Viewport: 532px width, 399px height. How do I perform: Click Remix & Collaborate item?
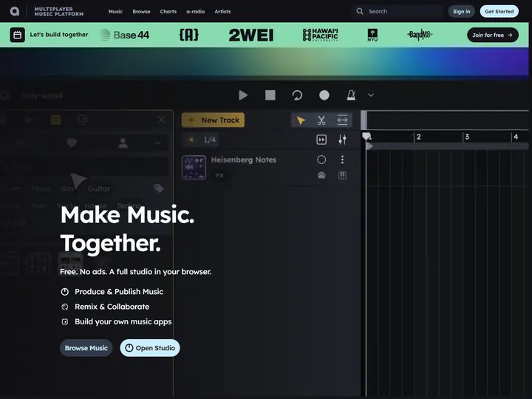click(x=105, y=307)
